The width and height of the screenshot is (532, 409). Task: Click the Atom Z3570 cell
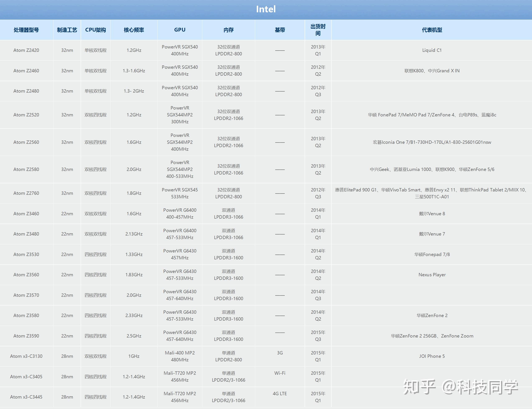tap(26, 295)
